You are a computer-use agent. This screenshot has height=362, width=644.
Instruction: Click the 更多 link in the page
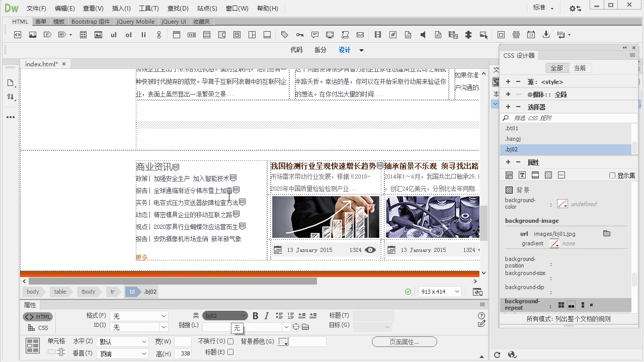click(141, 257)
